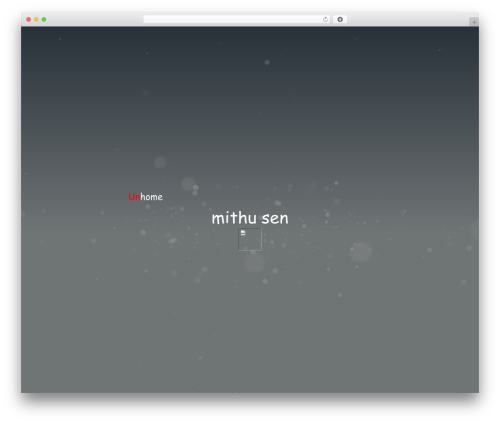Focus the browser address bar field
The height and width of the screenshot is (423, 500).
pyautogui.click(x=237, y=20)
